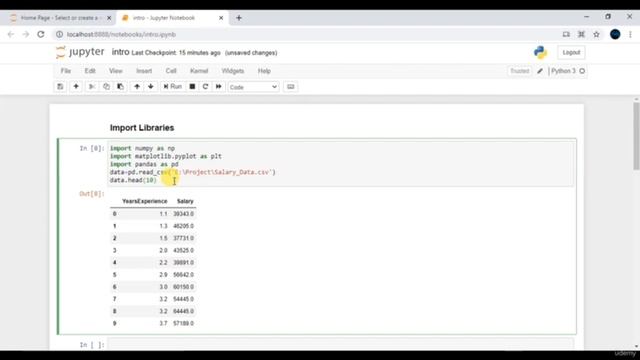Click salary value 39343.0 in row 0
The height and width of the screenshot is (360, 640).
tap(183, 214)
